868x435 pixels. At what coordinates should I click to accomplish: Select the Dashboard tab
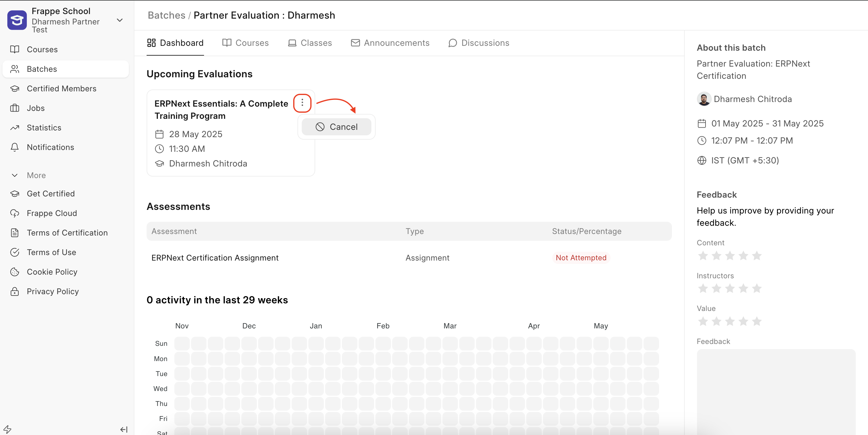175,43
